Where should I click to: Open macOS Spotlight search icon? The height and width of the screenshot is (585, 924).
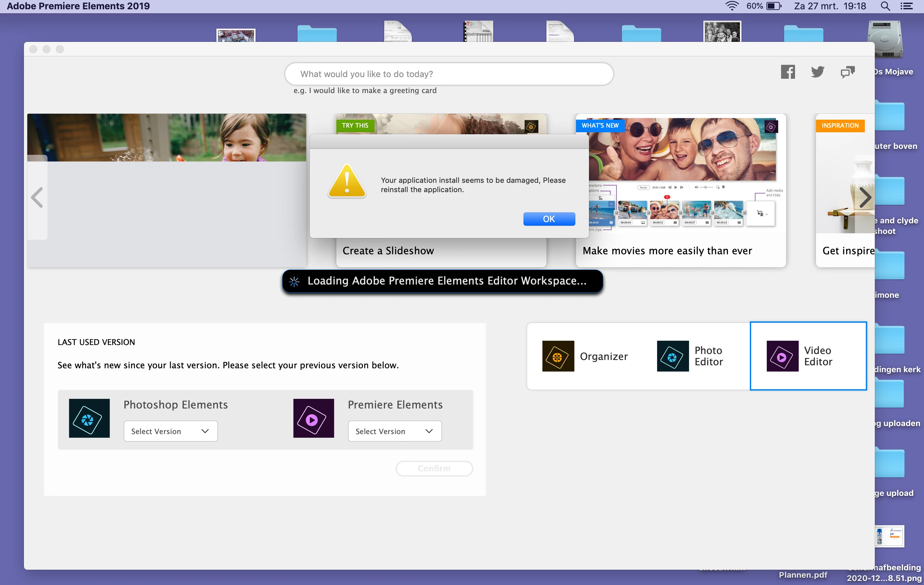(x=885, y=6)
